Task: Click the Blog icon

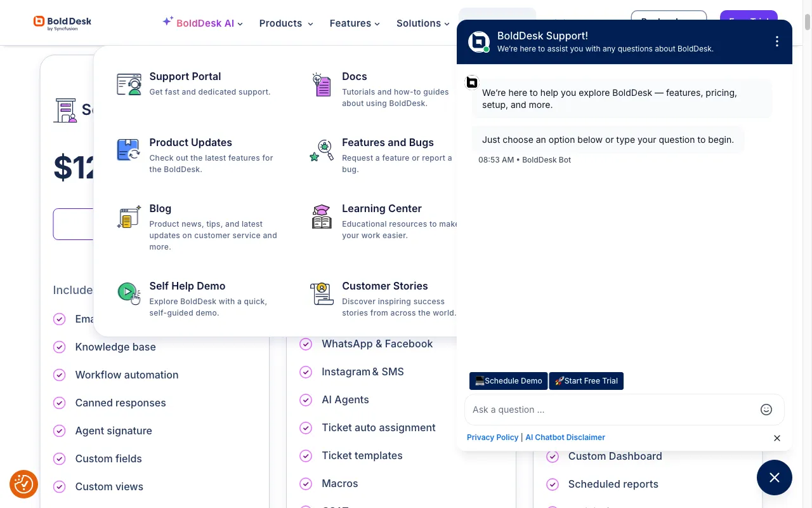Action: pyautogui.click(x=129, y=217)
